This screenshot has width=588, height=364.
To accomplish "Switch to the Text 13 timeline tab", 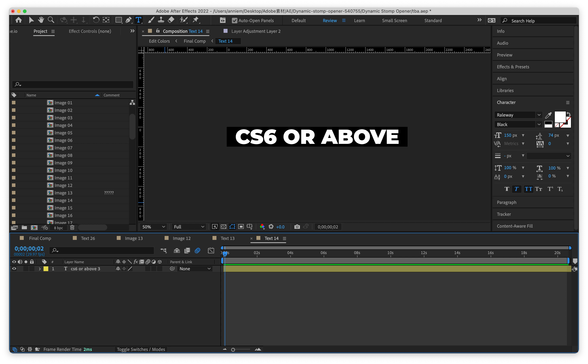I will [227, 238].
